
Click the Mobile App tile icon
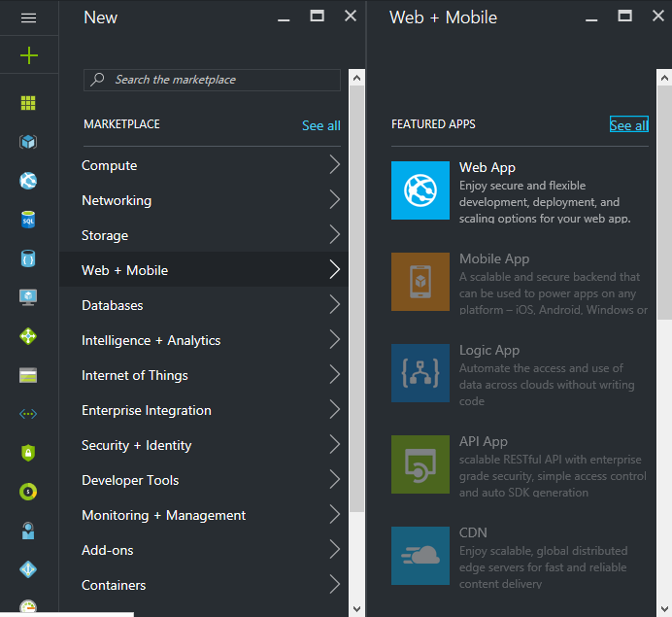(420, 282)
